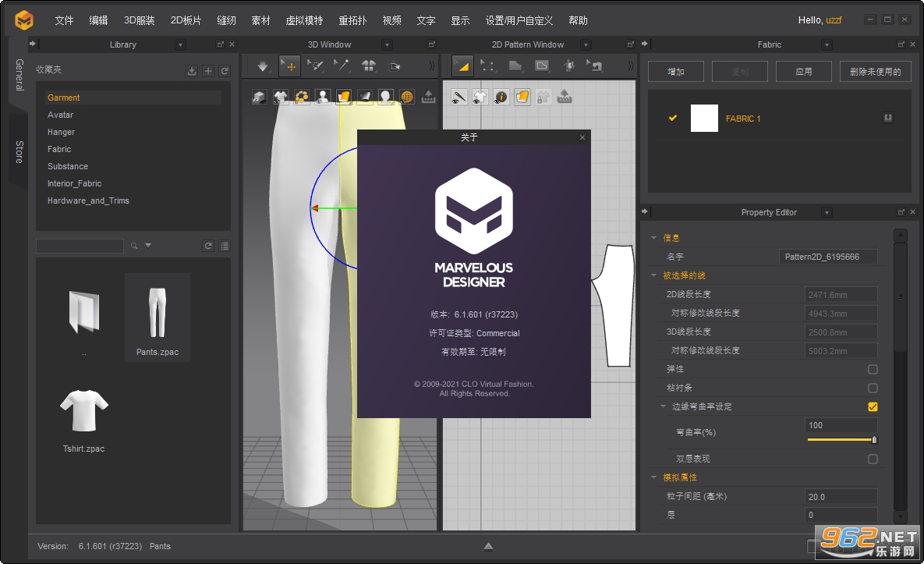Image resolution: width=924 pixels, height=564 pixels.
Task: Switch to the Store side tab
Action: [x=19, y=151]
